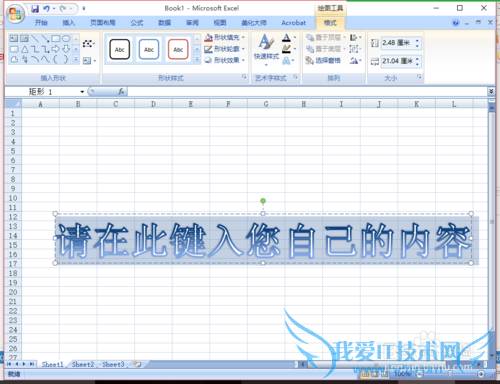Open the text effects dropdown

(293, 61)
